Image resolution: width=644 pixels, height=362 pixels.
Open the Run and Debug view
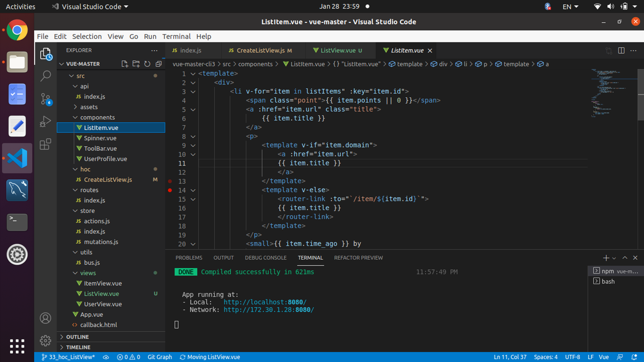point(46,121)
